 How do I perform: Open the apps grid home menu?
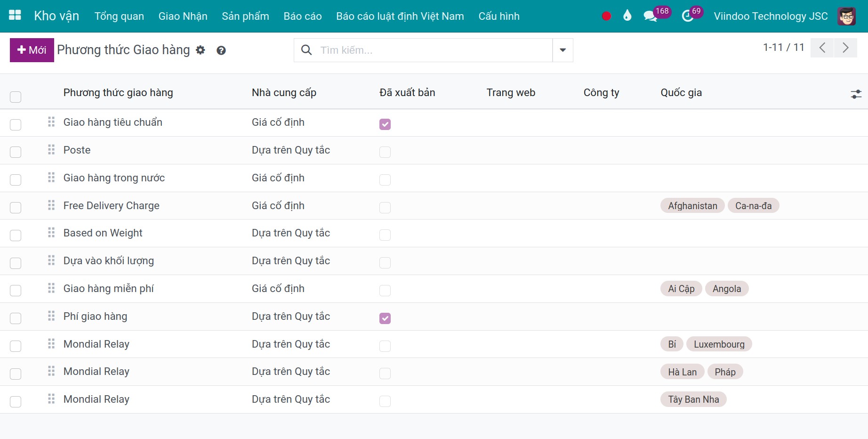coord(15,16)
